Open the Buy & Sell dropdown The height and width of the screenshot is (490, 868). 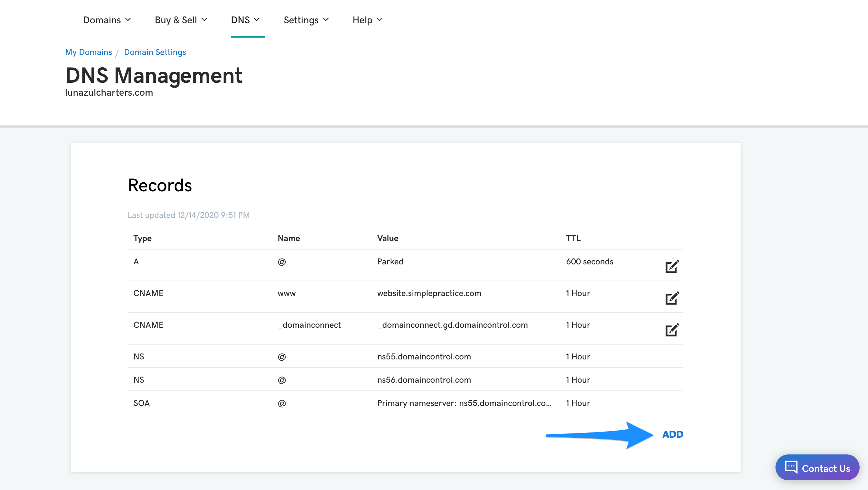click(180, 20)
